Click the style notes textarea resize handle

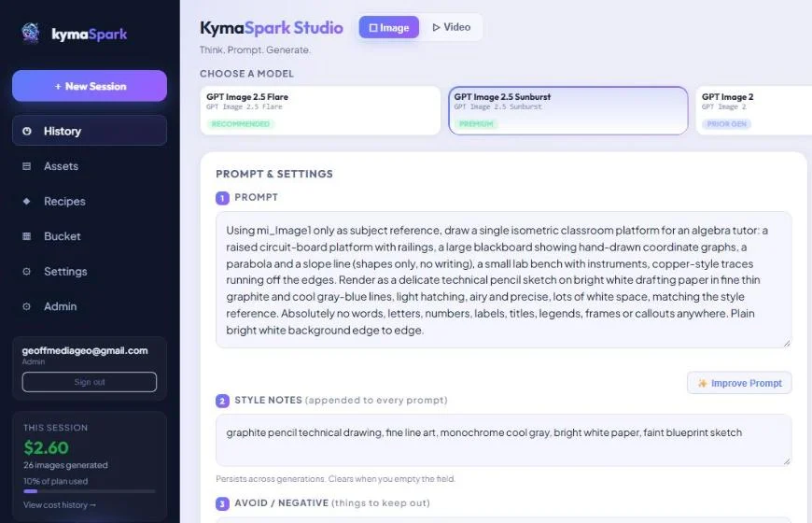coord(787,460)
